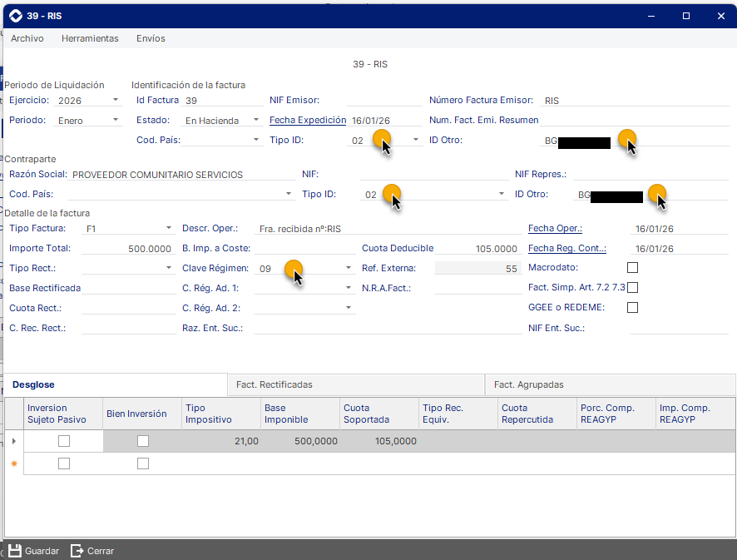Switch to Fact. Rectificadas tab
This screenshot has height=560, width=737.
pyautogui.click(x=356, y=384)
